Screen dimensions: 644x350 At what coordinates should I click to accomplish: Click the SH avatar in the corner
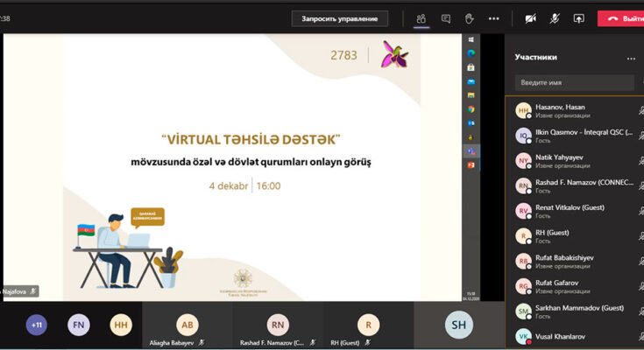point(459,325)
